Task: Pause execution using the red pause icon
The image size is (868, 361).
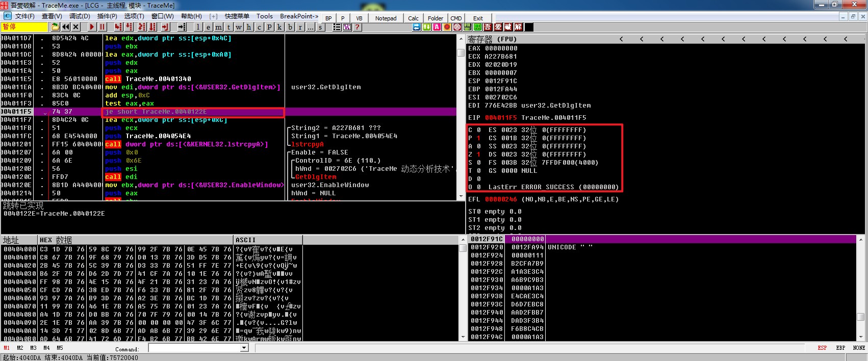Action: pyautogui.click(x=102, y=27)
